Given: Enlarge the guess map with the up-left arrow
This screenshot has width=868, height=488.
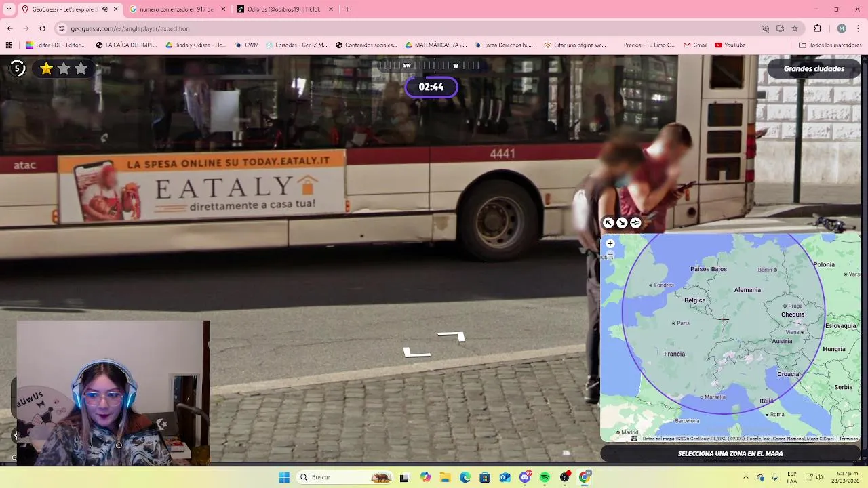Looking at the screenshot, I should click(608, 223).
